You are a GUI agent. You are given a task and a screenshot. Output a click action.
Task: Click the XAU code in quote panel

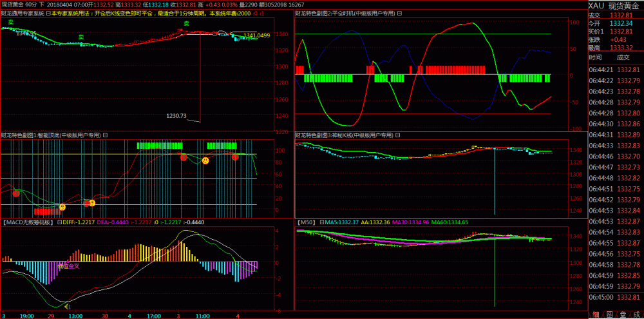(598, 5)
